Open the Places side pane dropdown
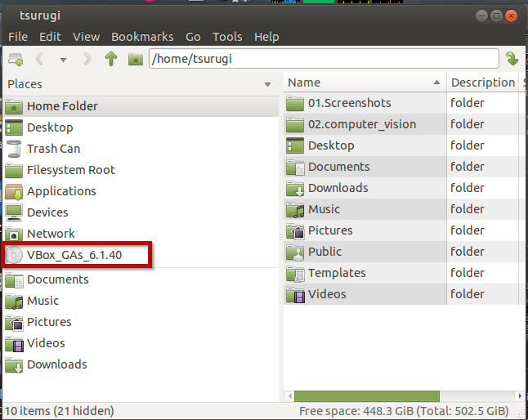This screenshot has height=420, width=528. 268,84
